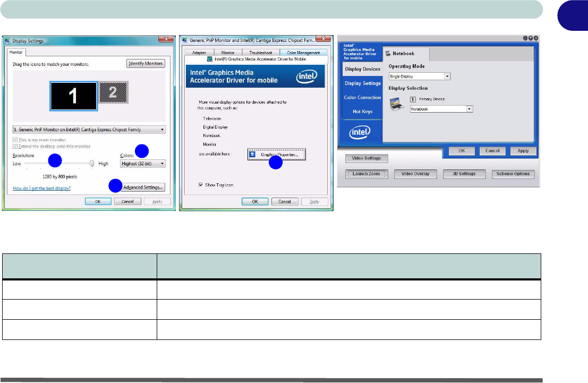Open Advanced Settings in Display Settings
The width and height of the screenshot is (588, 383).
(143, 187)
